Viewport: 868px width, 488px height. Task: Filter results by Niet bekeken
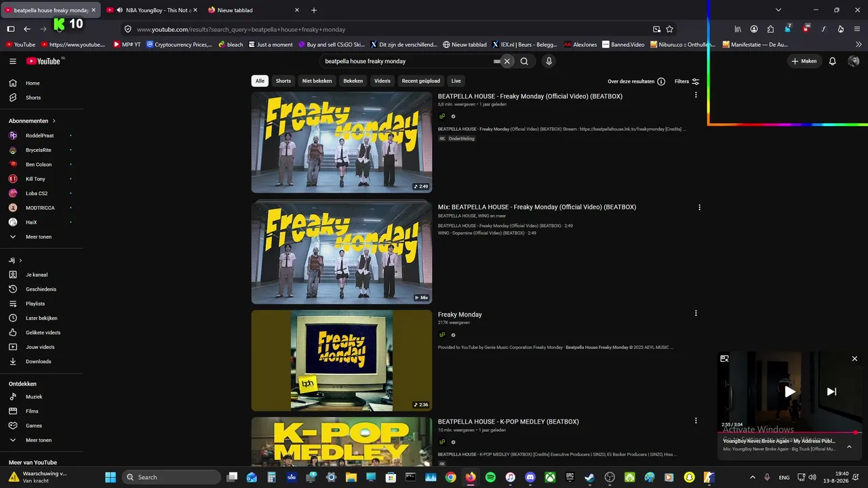[x=317, y=81]
